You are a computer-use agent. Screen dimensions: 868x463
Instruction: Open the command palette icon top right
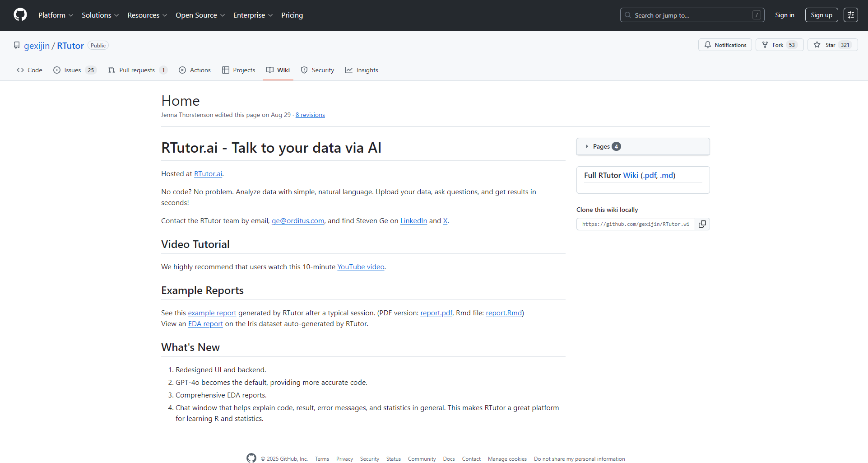pos(851,14)
